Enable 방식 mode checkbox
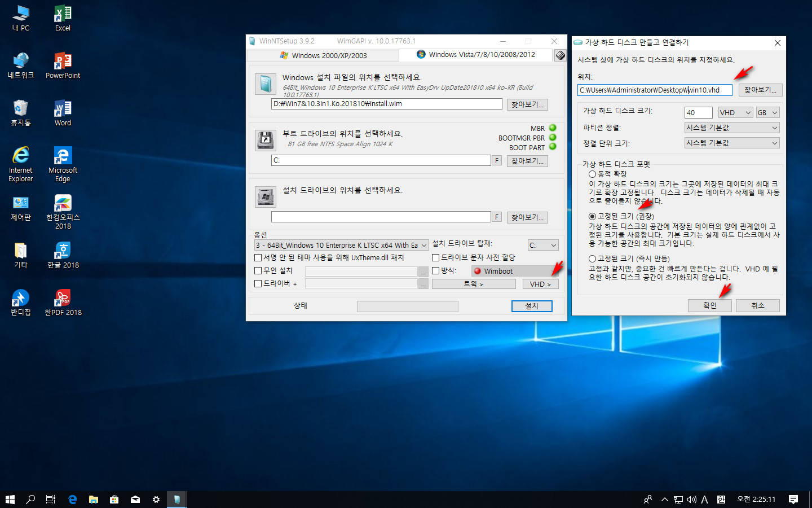The height and width of the screenshot is (508, 812). tap(435, 271)
